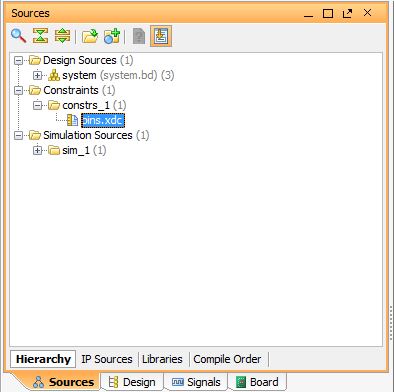394x392 pixels.
Task: Switch to the IP Sources tab
Action: [x=107, y=359]
